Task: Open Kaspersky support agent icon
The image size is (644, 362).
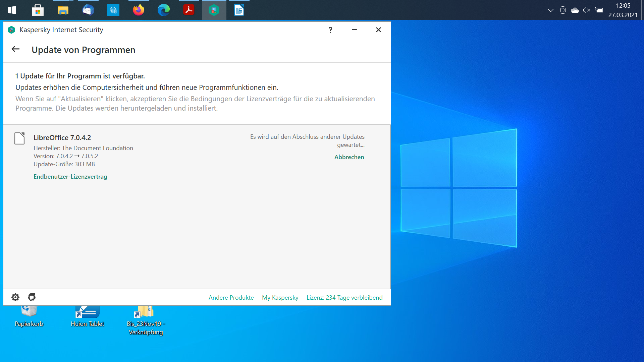Action: coord(32,297)
